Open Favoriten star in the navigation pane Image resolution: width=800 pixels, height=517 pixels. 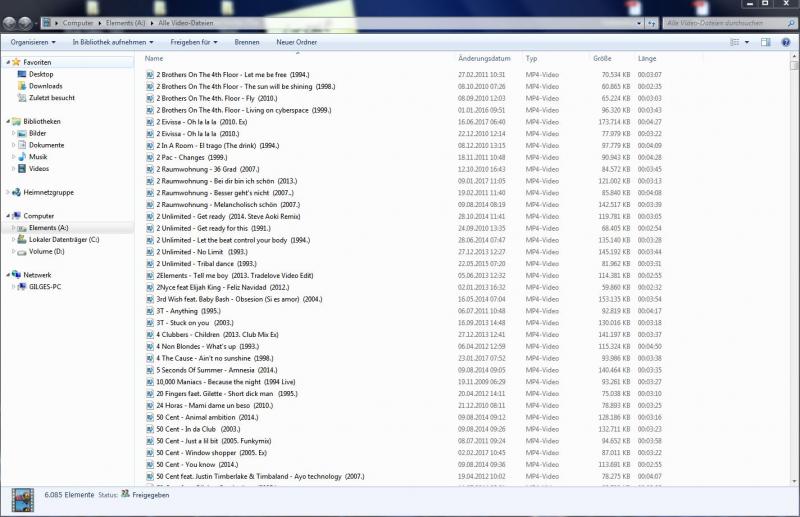click(16, 62)
